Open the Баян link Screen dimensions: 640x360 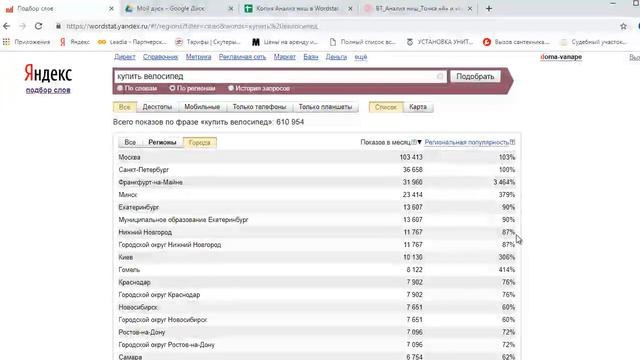click(x=311, y=57)
